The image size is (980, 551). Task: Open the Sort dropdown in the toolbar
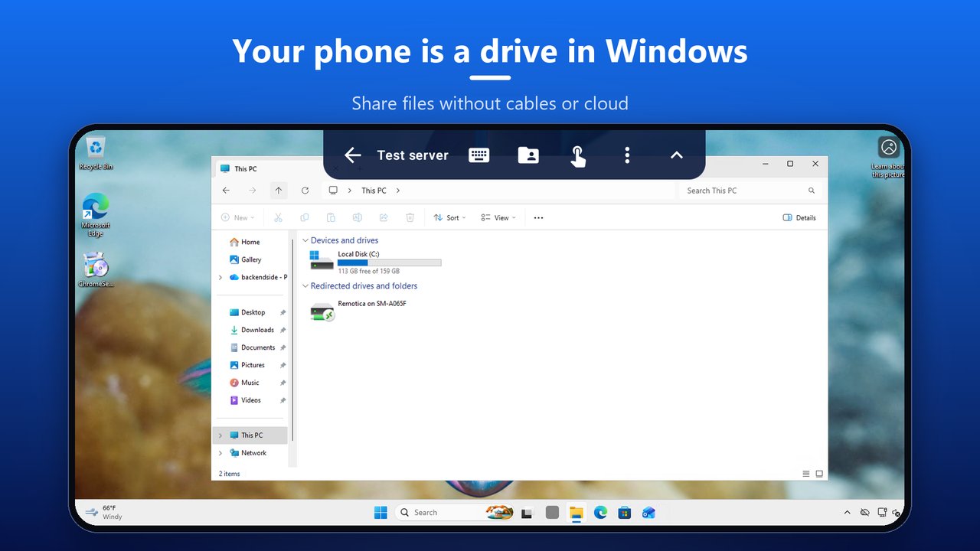coord(449,218)
